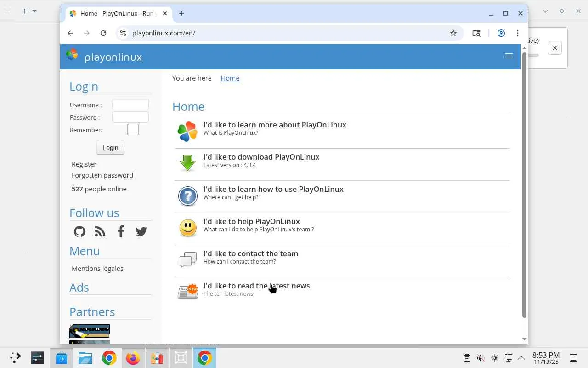Open the Forgotten password link
Image resolution: width=588 pixels, height=368 pixels.
point(102,175)
